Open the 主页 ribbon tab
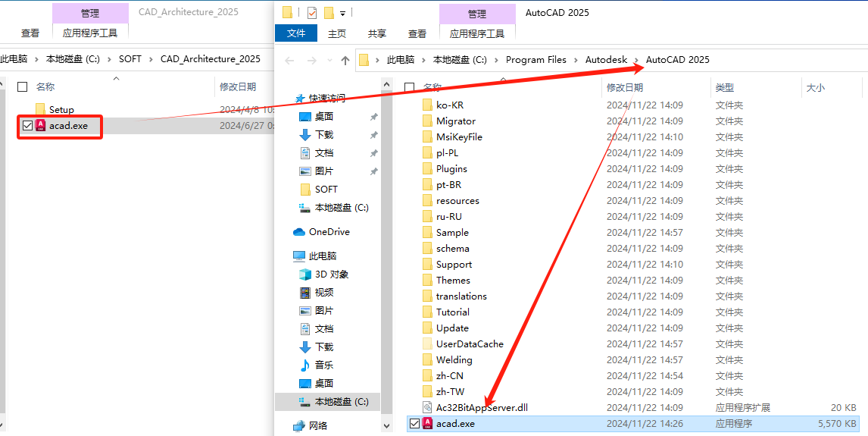 tap(336, 33)
